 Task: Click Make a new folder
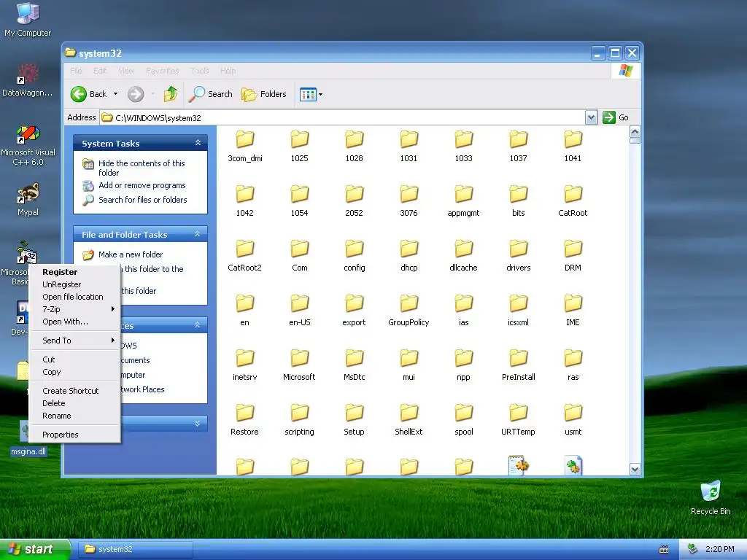click(131, 254)
